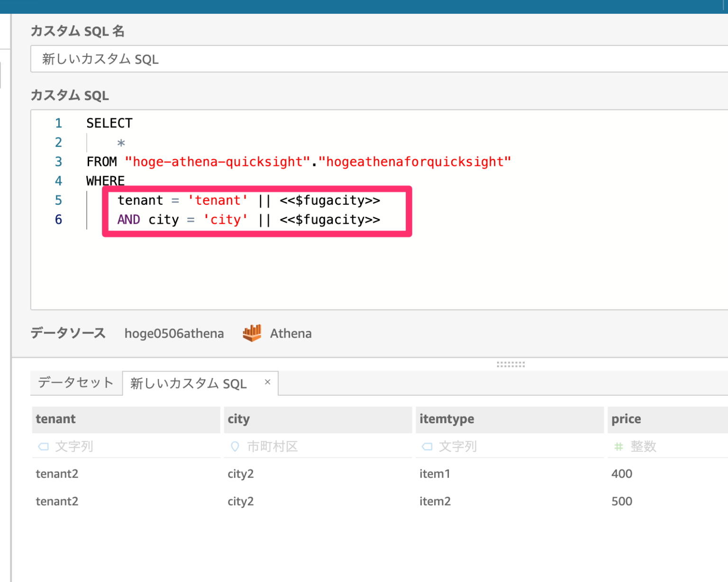728x582 pixels.
Task: Select the 新しいカスタム SQL preview tab
Action: click(188, 383)
